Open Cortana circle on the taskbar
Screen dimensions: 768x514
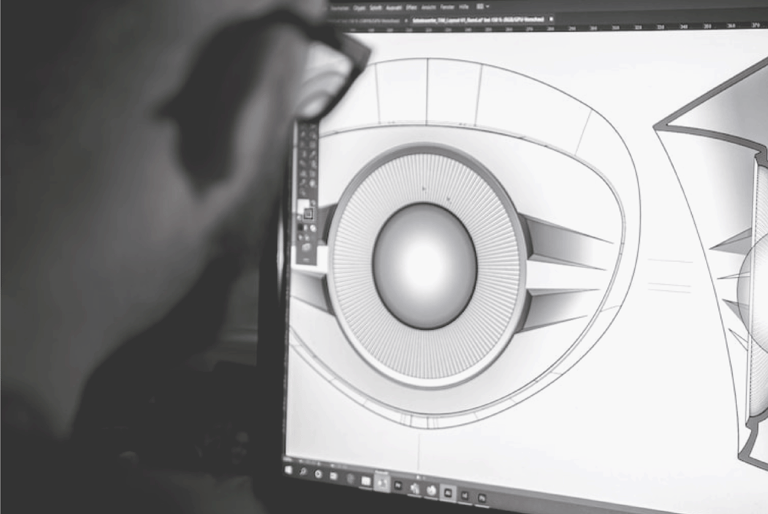coord(318,474)
